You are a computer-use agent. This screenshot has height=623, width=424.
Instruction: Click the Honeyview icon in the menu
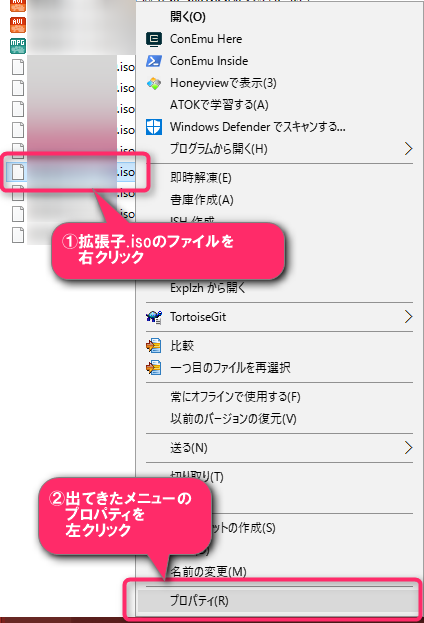(x=154, y=83)
